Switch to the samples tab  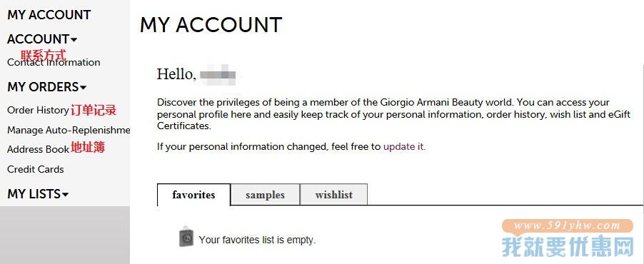266,195
